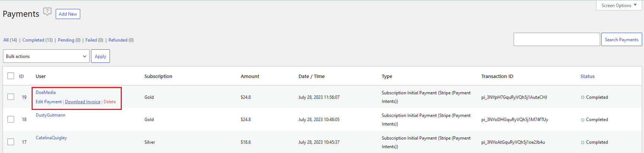This screenshot has height=153, width=644.
Task: Tick the checkbox for payment 17
Action: [x=11, y=142]
